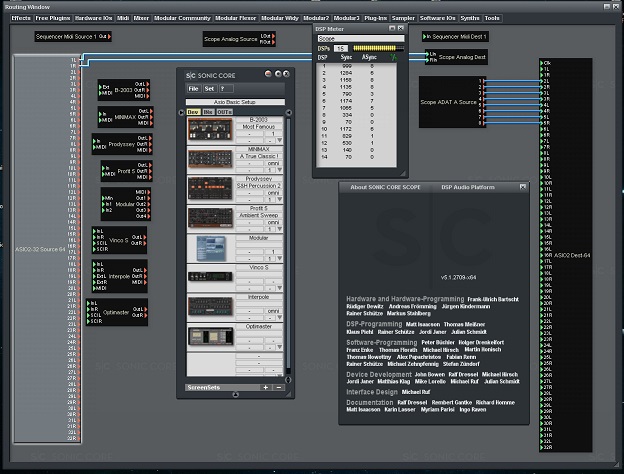This screenshot has height=474, width=624.
Task: Click the MIDI input port of MINIMAX module
Action: [101, 120]
